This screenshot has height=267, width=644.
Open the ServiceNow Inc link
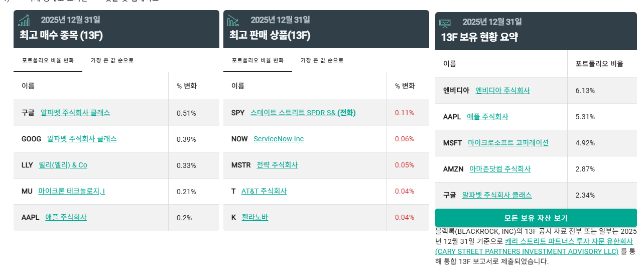(279, 139)
